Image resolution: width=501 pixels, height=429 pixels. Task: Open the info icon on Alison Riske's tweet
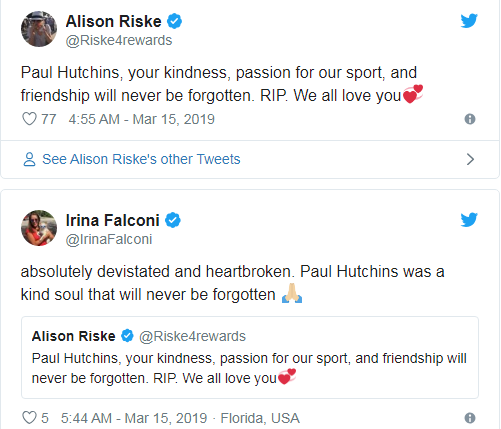point(470,119)
